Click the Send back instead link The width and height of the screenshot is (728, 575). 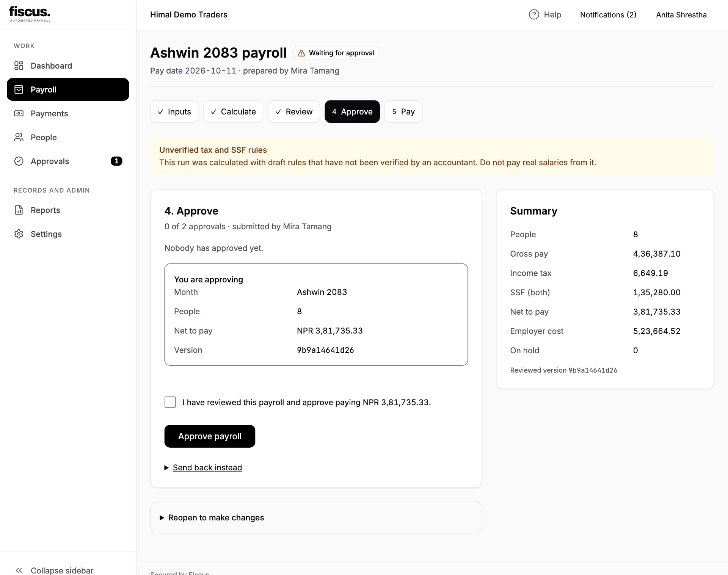(207, 468)
